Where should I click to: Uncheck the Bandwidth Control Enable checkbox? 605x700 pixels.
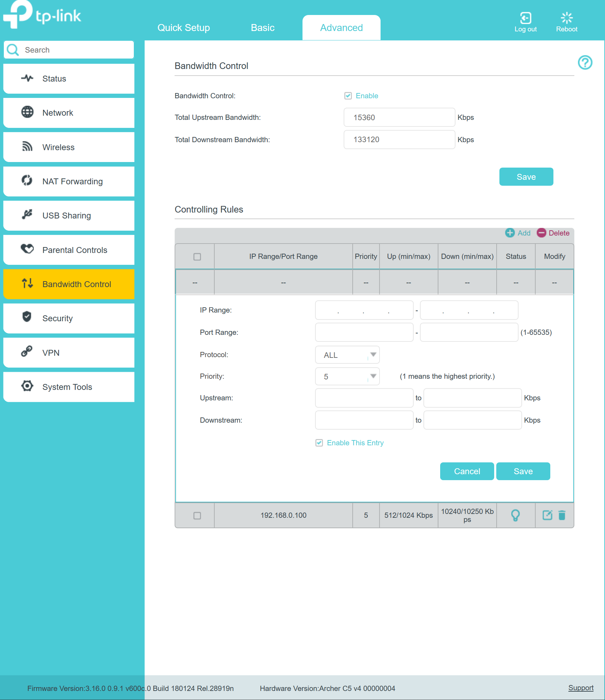pos(348,96)
